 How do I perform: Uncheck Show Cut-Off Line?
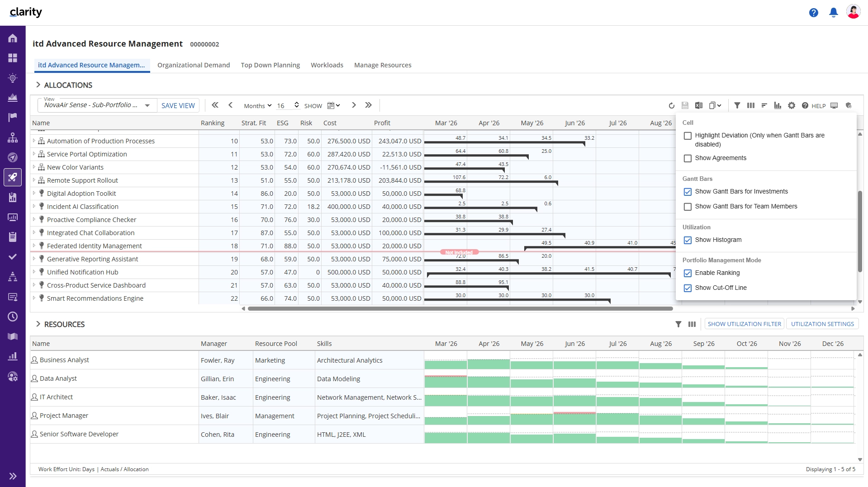coord(688,288)
